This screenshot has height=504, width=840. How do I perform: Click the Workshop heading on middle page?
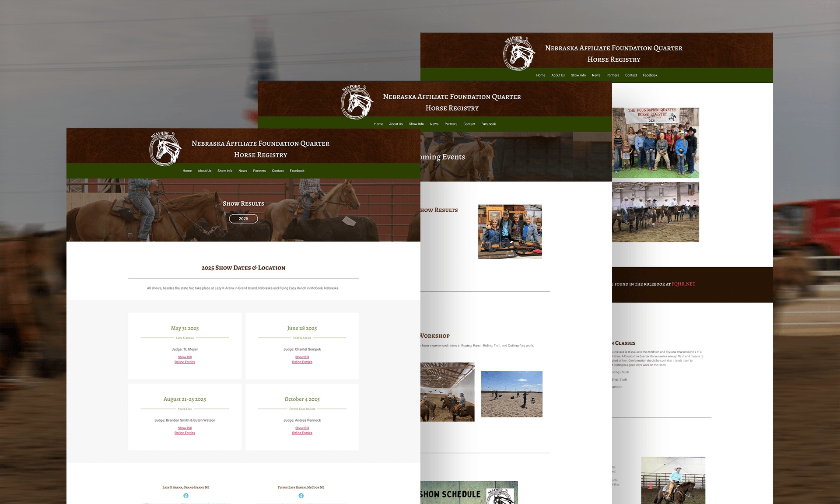click(435, 336)
